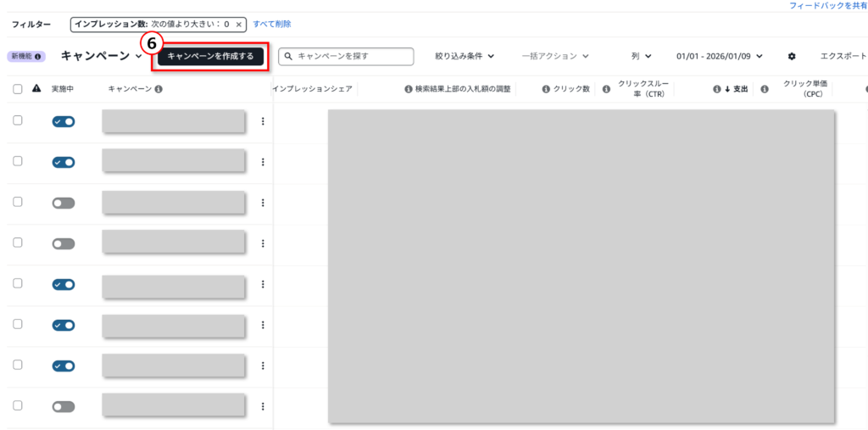Enable the third campaign row's toggle
This screenshot has height=430, width=868.
tap(64, 204)
